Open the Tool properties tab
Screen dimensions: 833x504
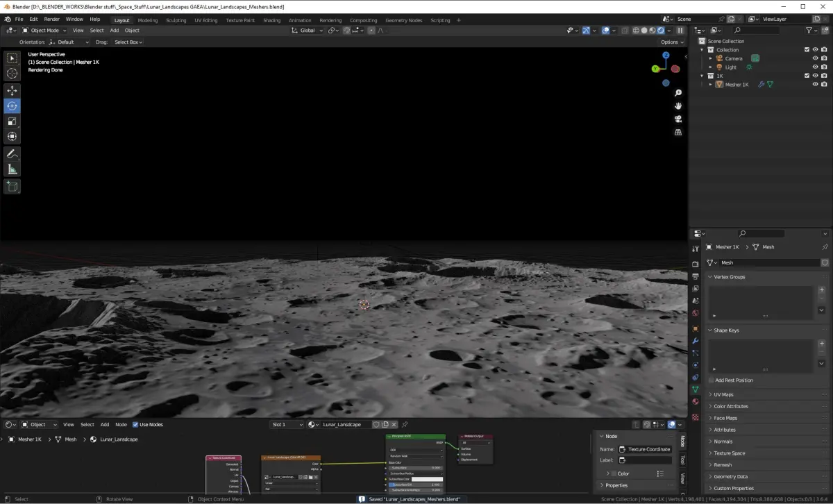[x=696, y=249]
